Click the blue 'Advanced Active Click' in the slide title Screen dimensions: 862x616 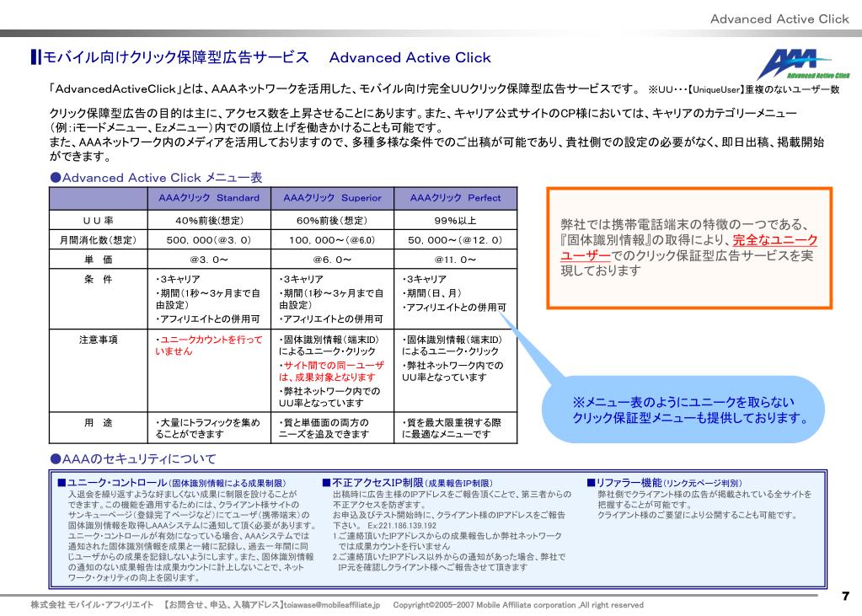(x=410, y=58)
